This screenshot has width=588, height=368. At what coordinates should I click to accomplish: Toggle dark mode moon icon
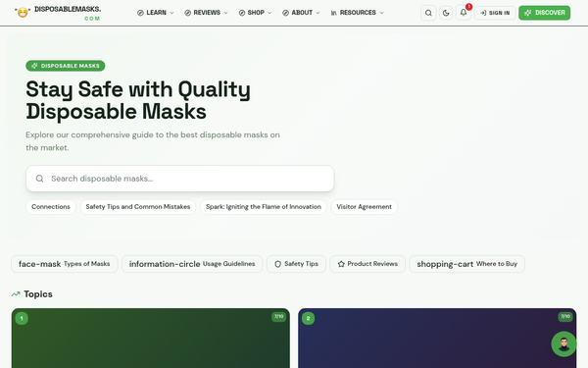[x=446, y=13]
